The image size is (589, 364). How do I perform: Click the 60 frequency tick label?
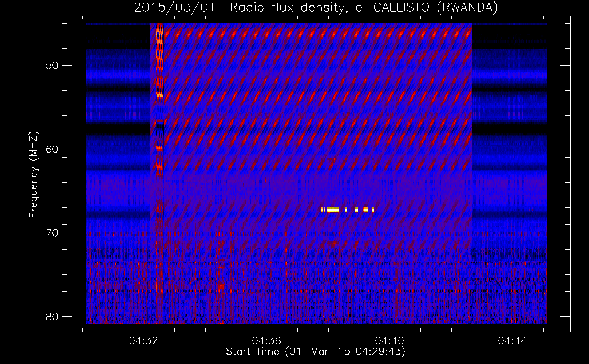pos(52,149)
